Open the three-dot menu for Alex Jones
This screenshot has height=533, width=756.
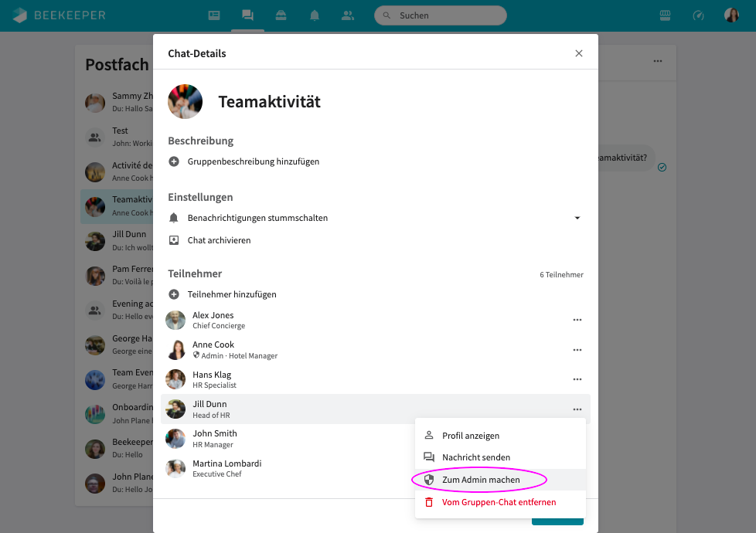pos(577,320)
